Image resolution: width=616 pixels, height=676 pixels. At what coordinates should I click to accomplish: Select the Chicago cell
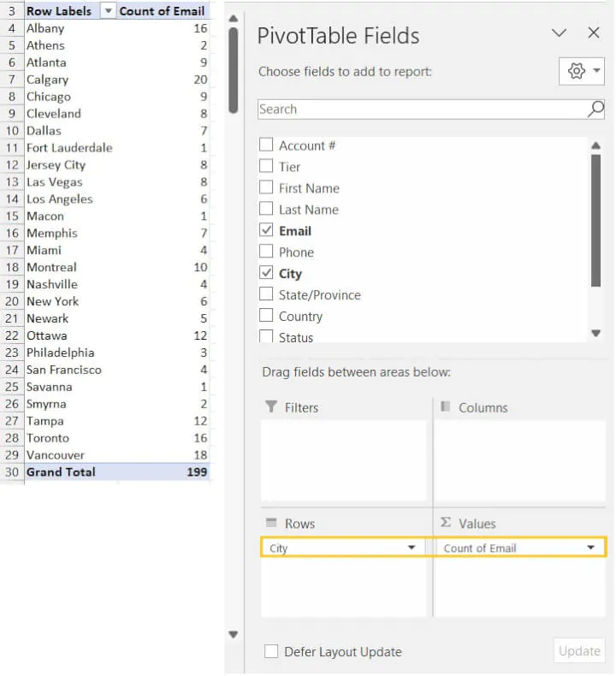point(70,97)
